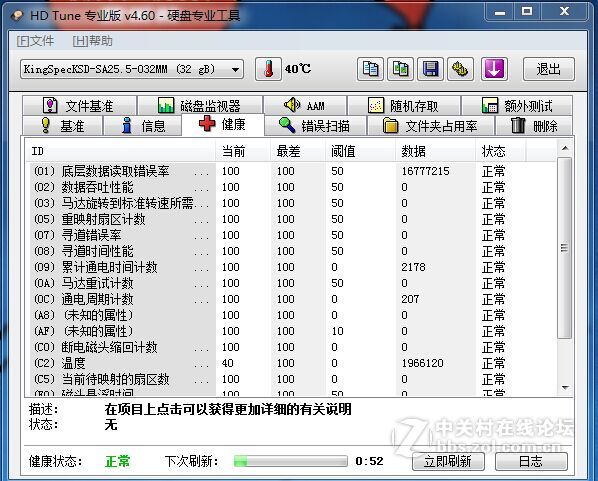Switch to the AAM tab

tap(305, 106)
